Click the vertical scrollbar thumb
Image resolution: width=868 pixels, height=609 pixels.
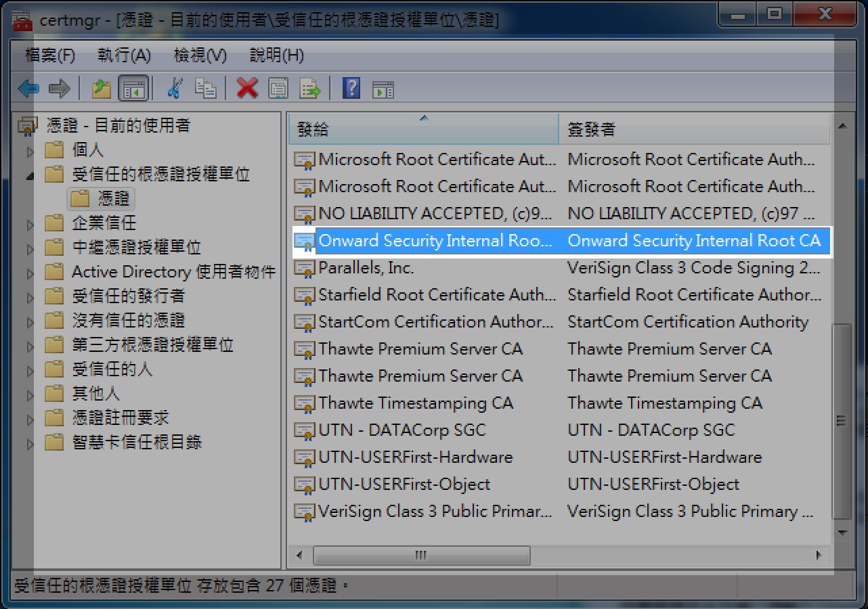click(842, 421)
